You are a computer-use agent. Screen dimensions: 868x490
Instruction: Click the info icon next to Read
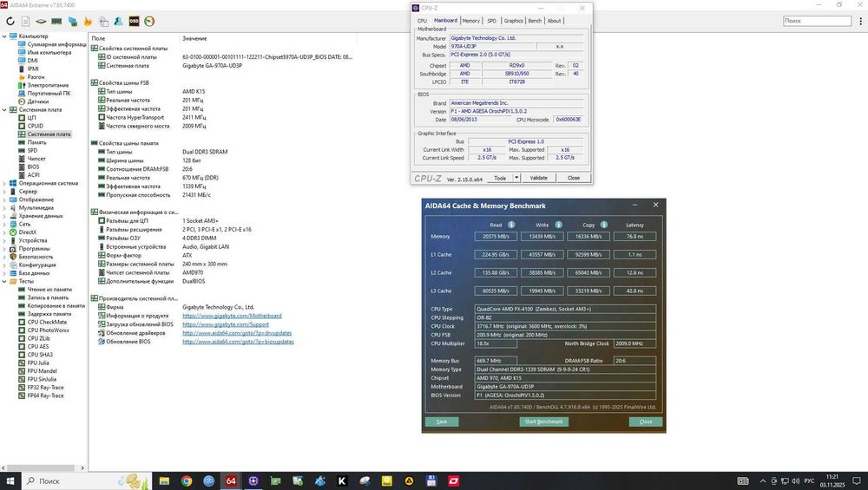(511, 225)
